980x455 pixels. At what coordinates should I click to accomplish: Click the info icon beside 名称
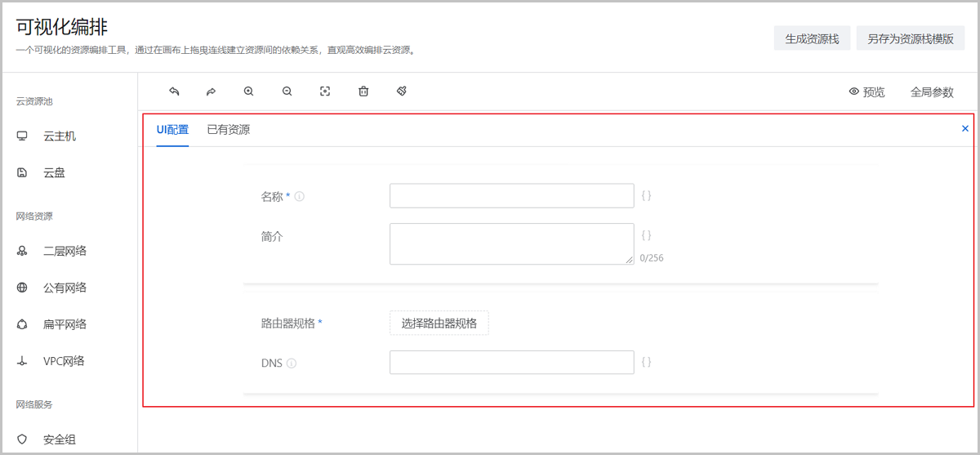pyautogui.click(x=299, y=197)
